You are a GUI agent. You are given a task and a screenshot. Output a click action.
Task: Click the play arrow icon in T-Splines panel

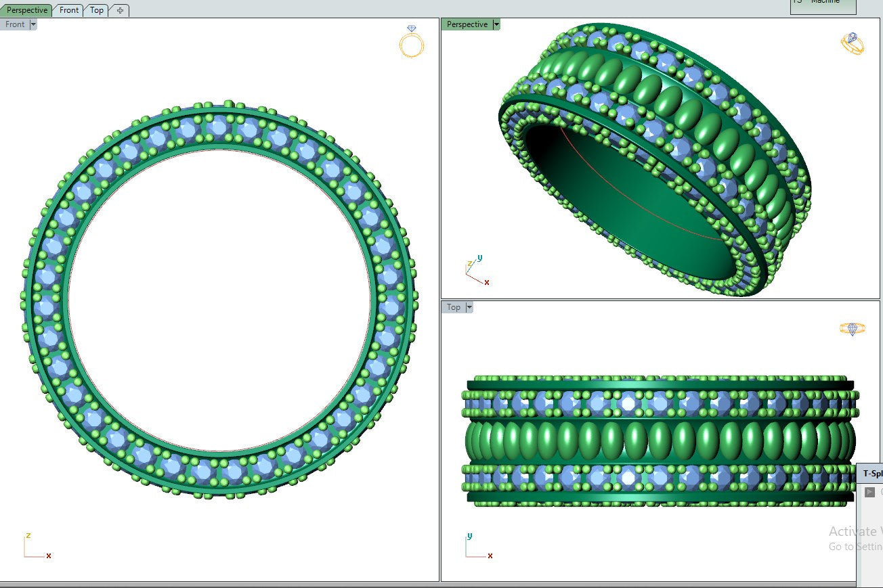pyautogui.click(x=869, y=492)
